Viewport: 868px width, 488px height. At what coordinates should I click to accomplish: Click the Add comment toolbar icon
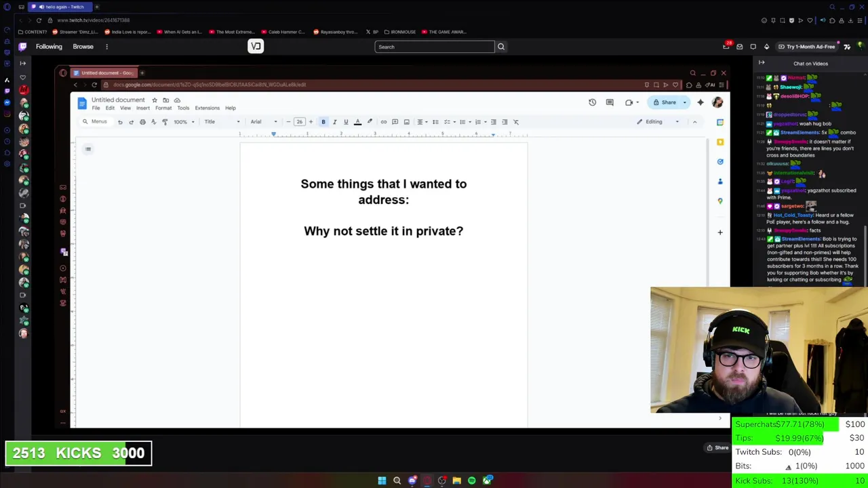tap(395, 122)
